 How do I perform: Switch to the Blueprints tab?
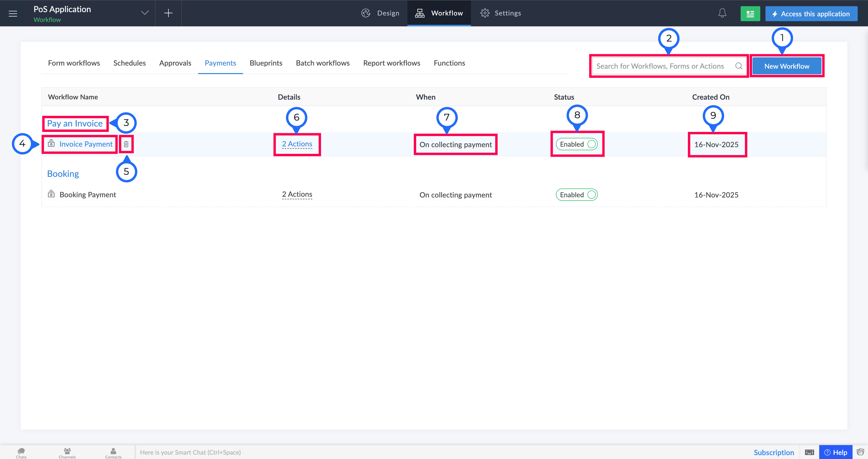tap(266, 63)
